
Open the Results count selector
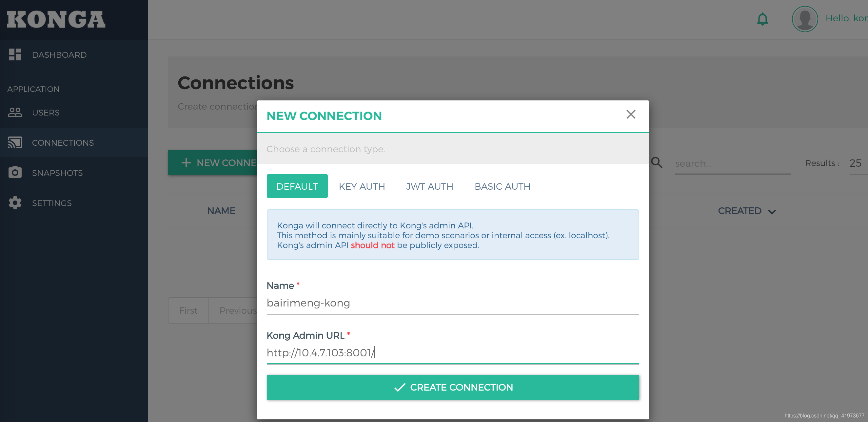pos(856,163)
